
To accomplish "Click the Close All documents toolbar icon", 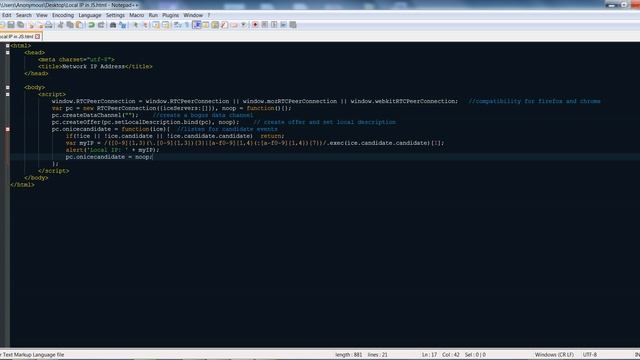I will coord(40,25).
